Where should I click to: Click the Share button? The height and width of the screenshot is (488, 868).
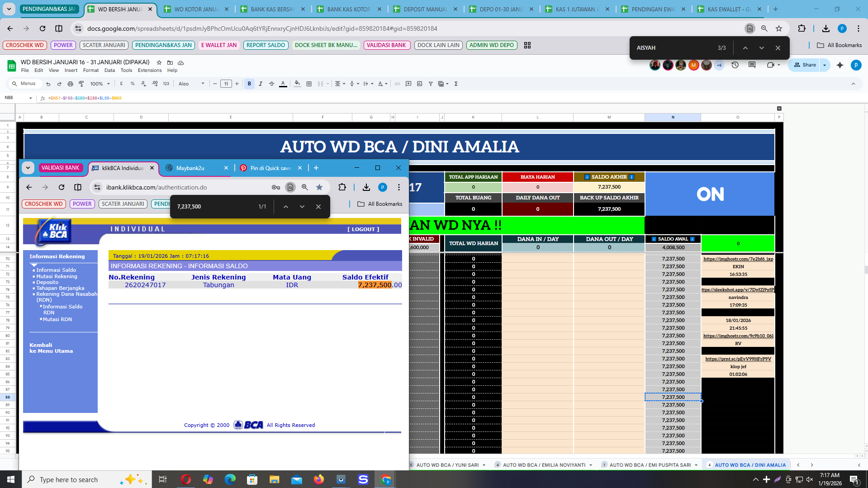tap(805, 65)
